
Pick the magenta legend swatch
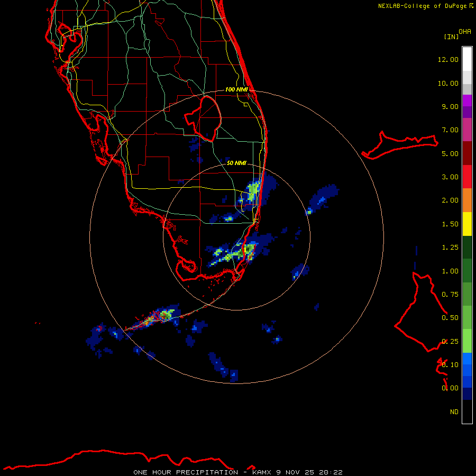click(x=467, y=100)
